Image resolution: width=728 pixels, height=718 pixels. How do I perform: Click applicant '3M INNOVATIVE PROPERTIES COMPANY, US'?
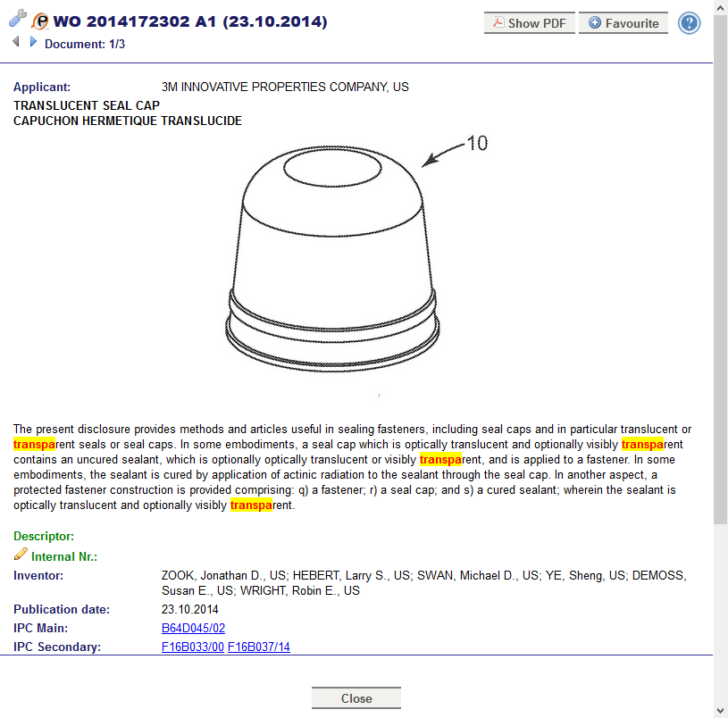(285, 87)
